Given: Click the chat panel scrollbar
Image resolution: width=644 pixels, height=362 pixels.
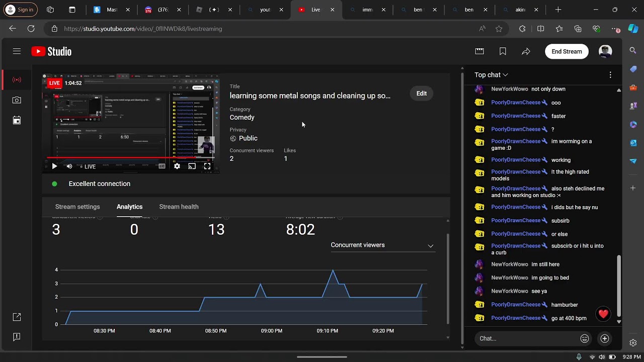Looking at the screenshot, I should [x=619, y=286].
